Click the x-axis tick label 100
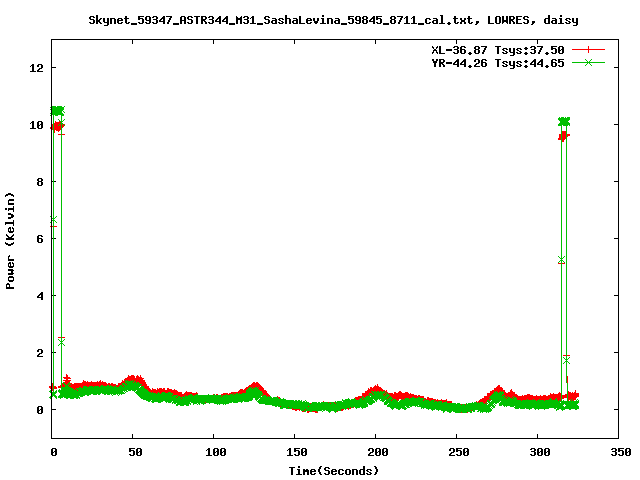Viewport: 640px width, 480px height. (215, 452)
